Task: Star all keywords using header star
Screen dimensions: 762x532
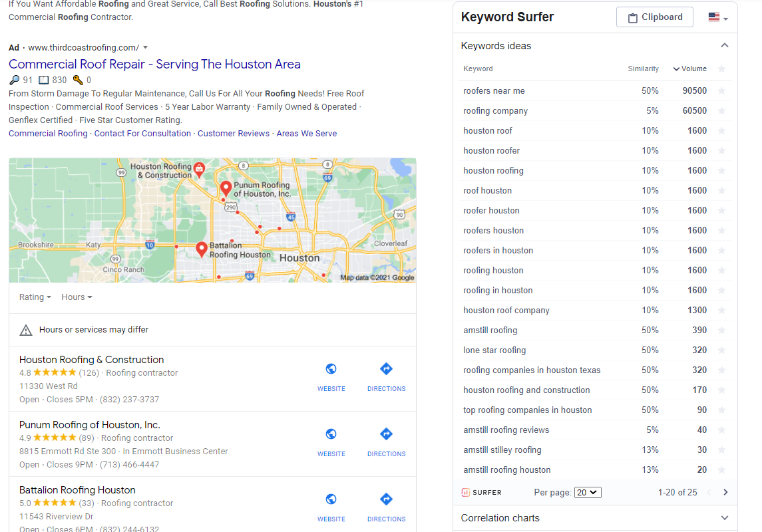Action: click(721, 69)
